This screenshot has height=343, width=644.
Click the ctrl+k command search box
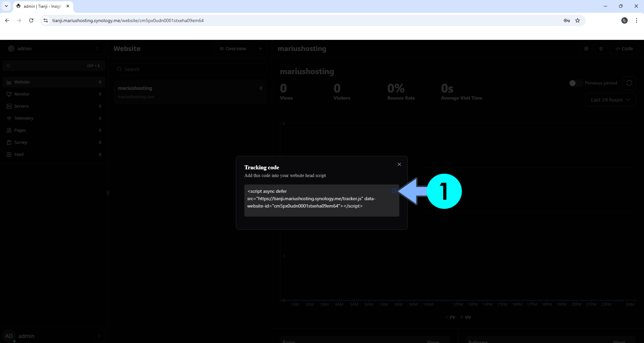coord(54,66)
